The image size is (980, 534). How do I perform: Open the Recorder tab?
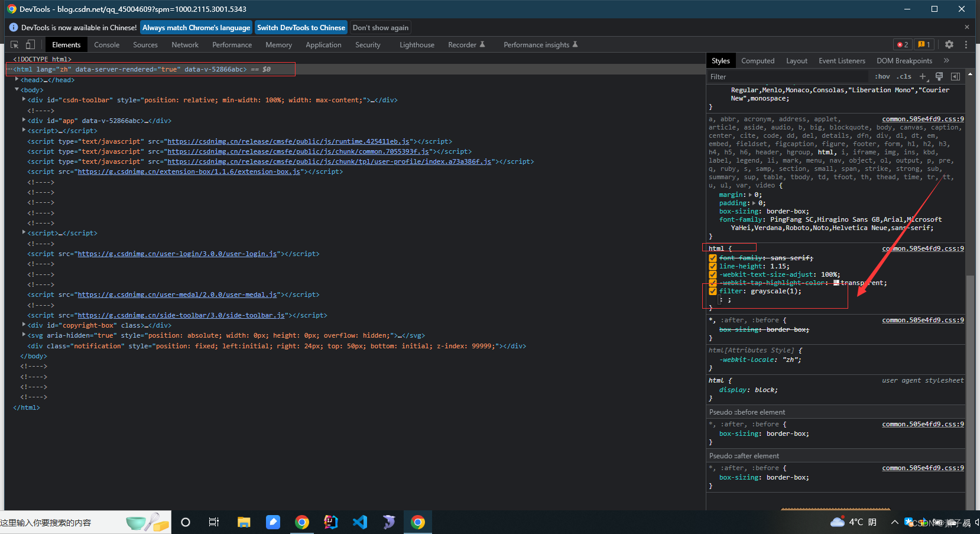click(x=466, y=44)
